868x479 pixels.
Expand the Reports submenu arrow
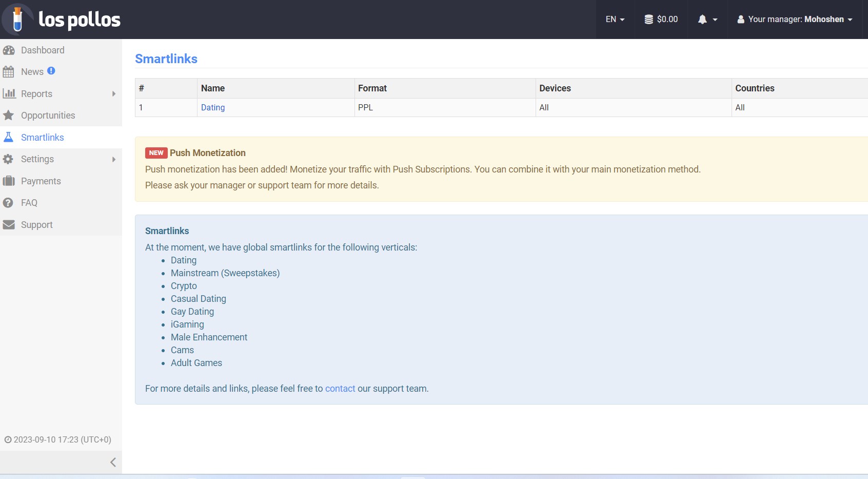pyautogui.click(x=114, y=94)
